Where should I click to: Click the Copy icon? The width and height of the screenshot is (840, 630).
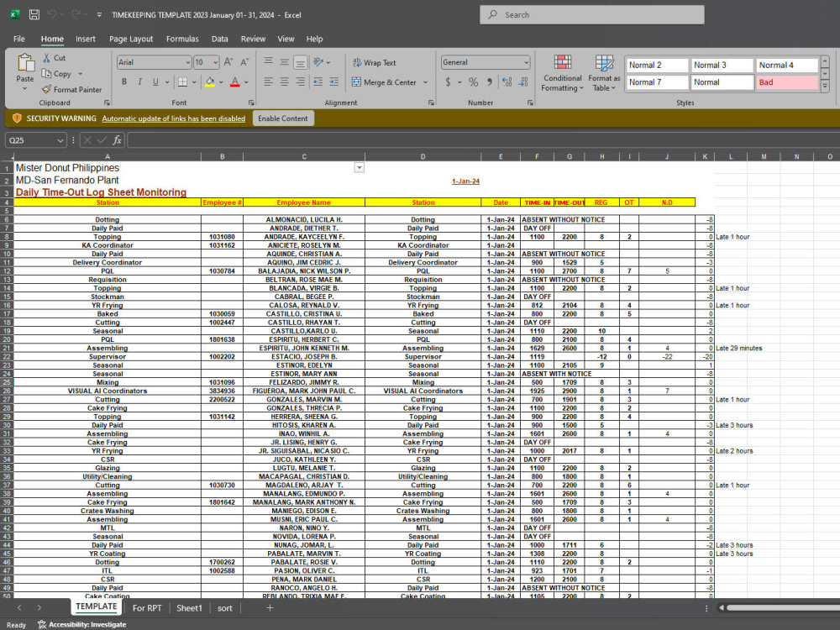click(x=46, y=74)
